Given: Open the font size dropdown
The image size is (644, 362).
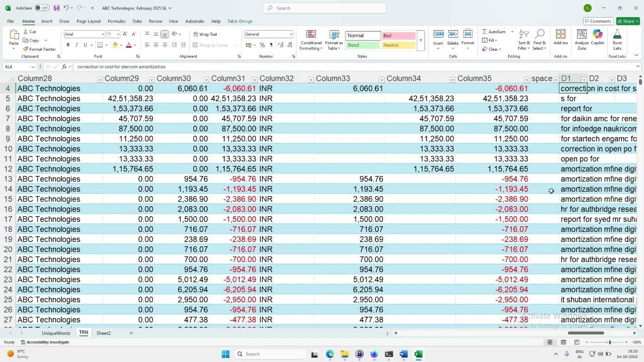Looking at the screenshot, I should pyautogui.click(x=118, y=34).
